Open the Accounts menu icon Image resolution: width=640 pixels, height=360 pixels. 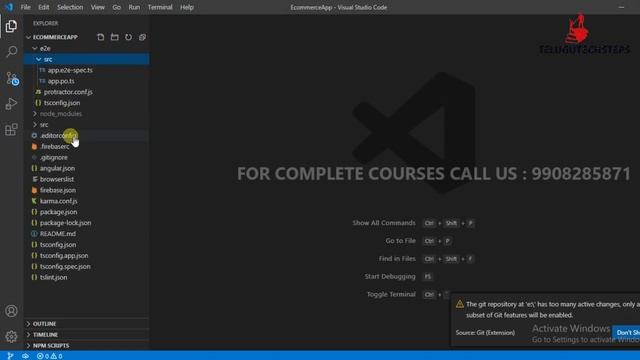click(x=11, y=311)
